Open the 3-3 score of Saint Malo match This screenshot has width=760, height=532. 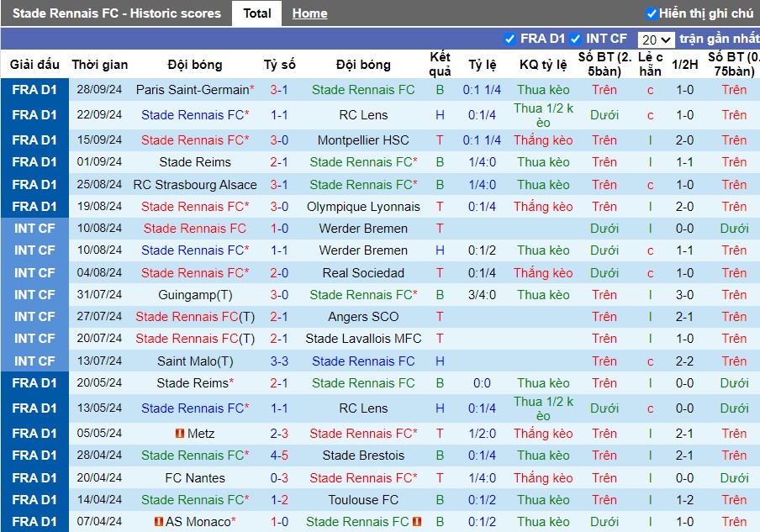coord(279,361)
